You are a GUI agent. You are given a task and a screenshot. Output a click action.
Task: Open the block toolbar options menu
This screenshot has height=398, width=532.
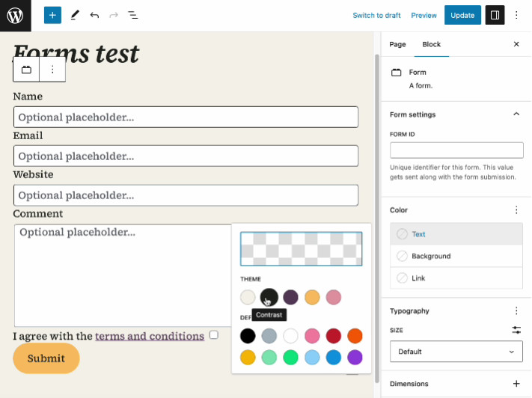point(52,70)
